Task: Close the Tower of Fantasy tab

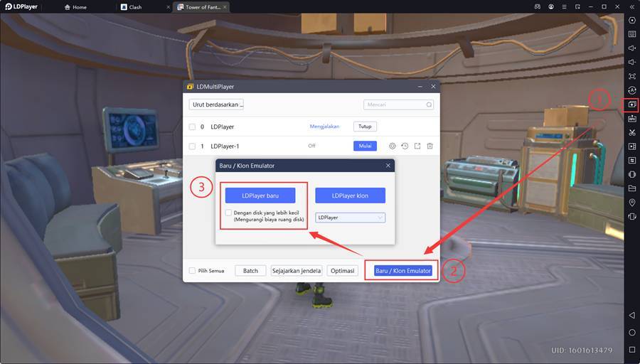Action: 225,7
